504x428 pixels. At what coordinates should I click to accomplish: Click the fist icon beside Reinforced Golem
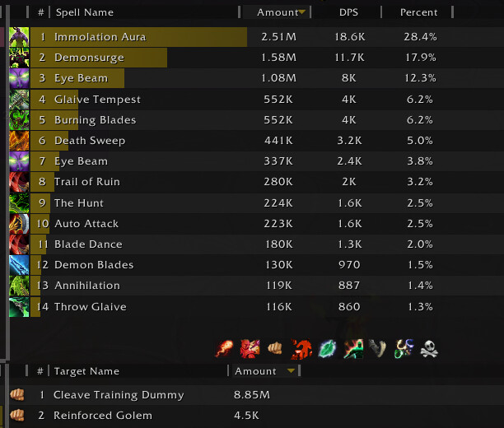pos(17,415)
